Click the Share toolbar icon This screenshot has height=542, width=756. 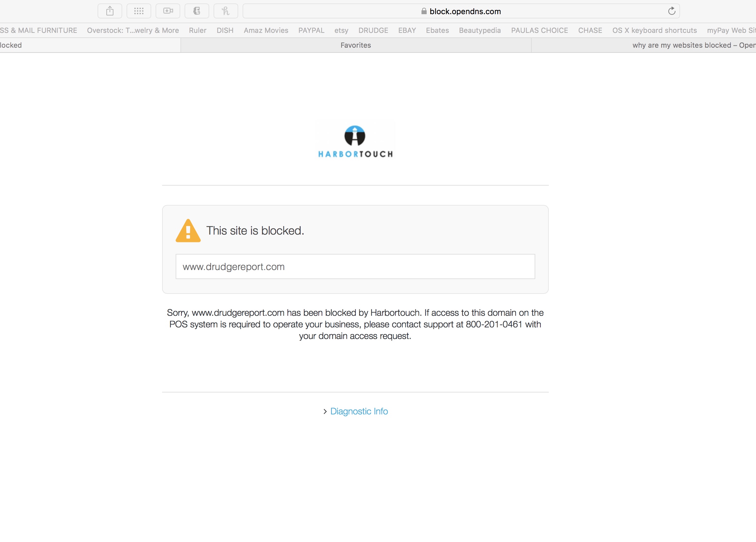pos(110,11)
